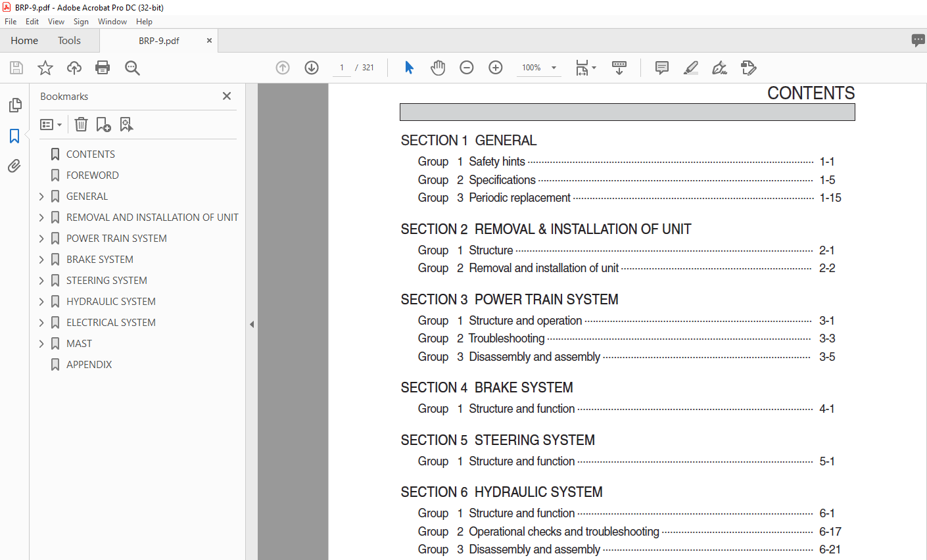This screenshot has width=927, height=560.
Task: Expand the POWER TRAIN SYSTEM bookmark
Action: click(41, 239)
